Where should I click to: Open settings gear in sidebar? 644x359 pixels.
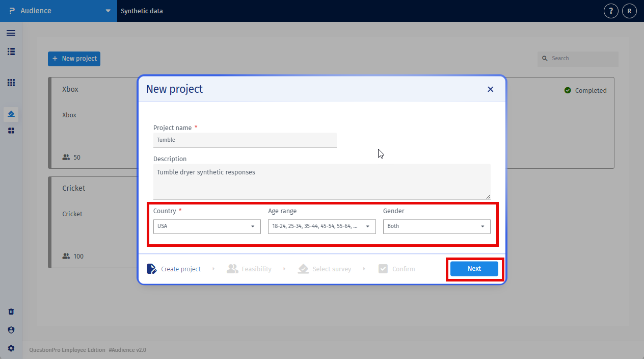point(11,348)
